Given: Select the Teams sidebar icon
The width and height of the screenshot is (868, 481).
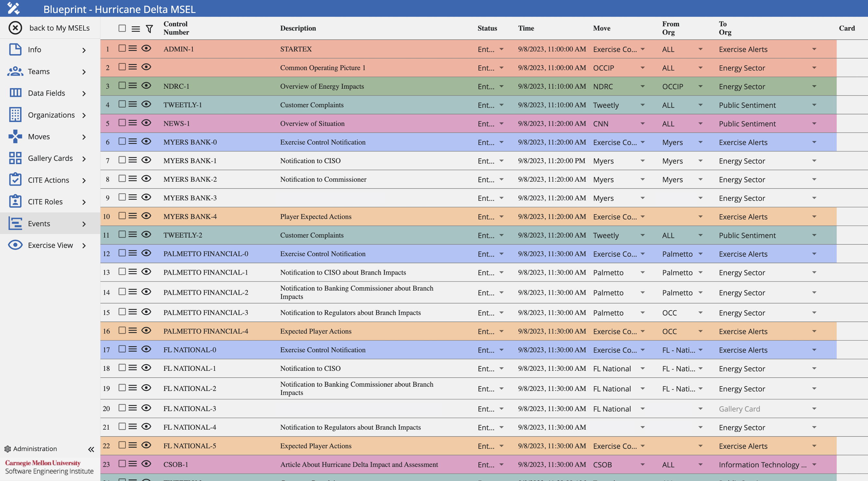Looking at the screenshot, I should coord(16,71).
